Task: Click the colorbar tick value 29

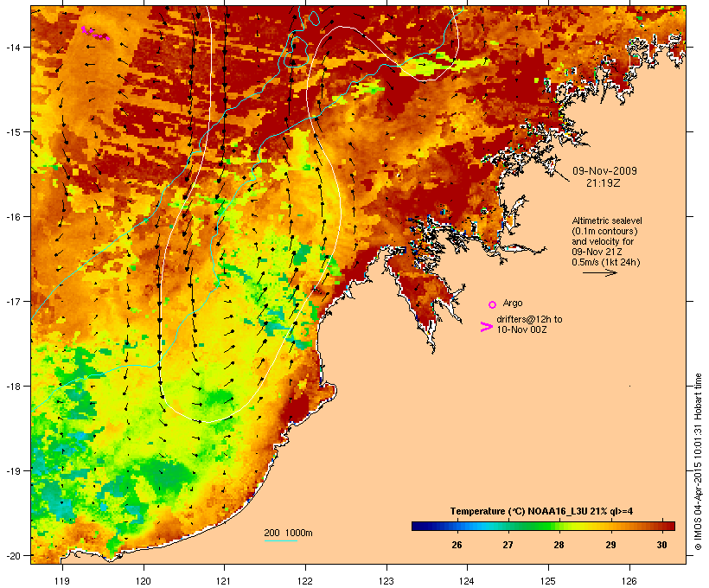Action: [x=610, y=545]
